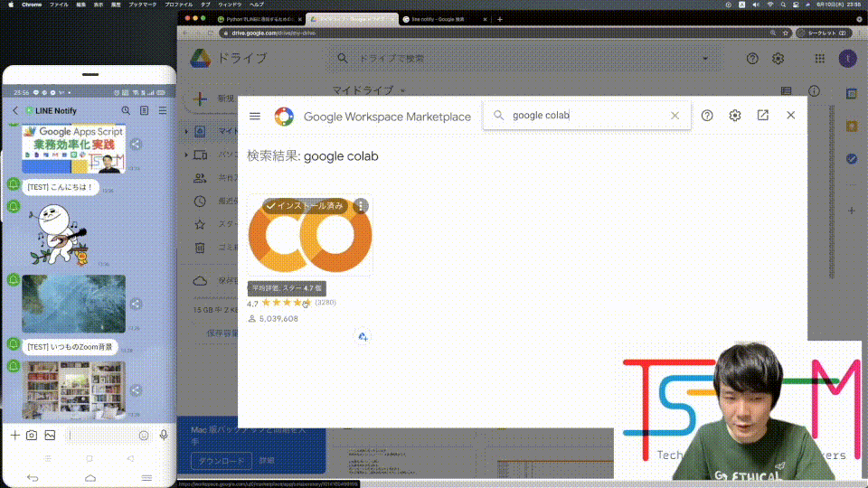Open the Google Apps Script image message

point(73,149)
